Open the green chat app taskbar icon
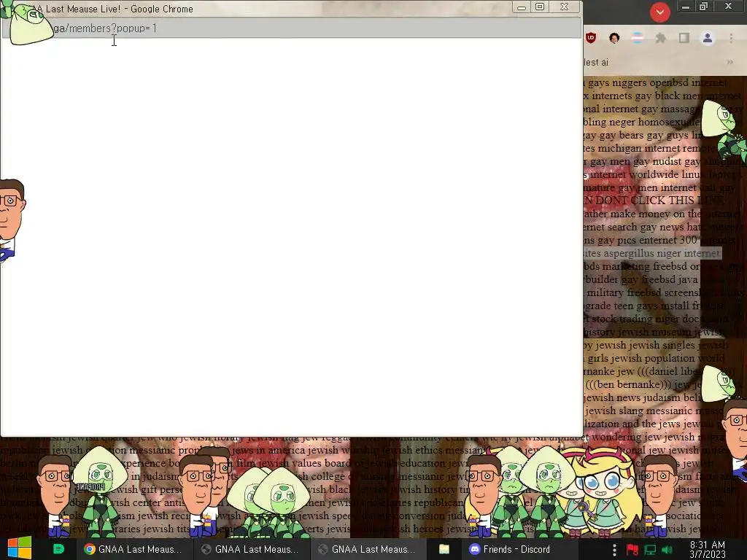The width and height of the screenshot is (747, 560). 58,549
